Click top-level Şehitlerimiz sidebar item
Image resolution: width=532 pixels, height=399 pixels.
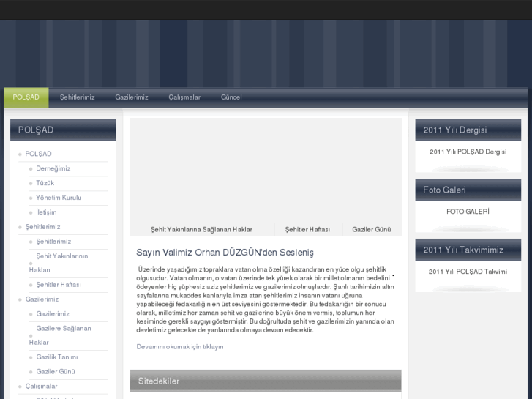tap(42, 227)
